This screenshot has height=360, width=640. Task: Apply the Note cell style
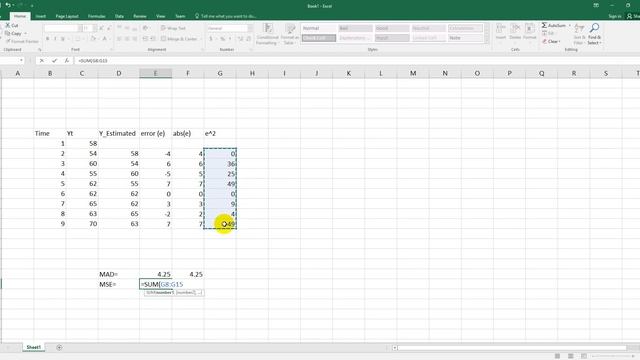(x=465, y=38)
